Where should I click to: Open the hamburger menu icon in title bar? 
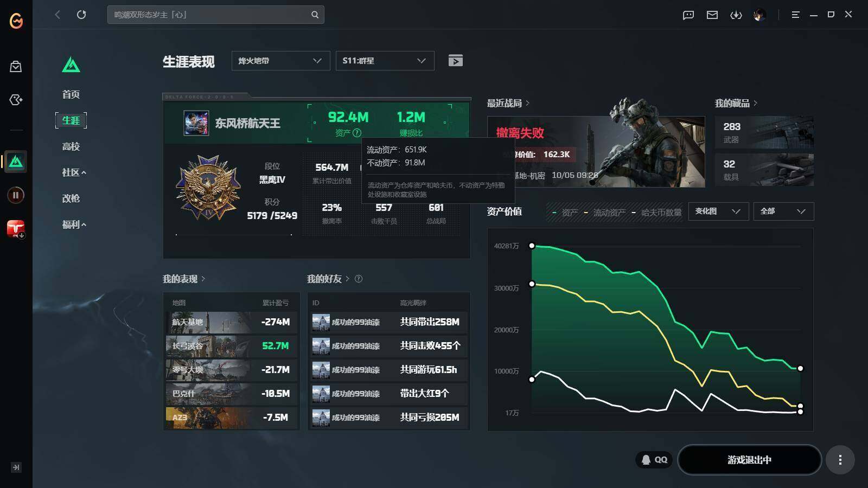795,15
